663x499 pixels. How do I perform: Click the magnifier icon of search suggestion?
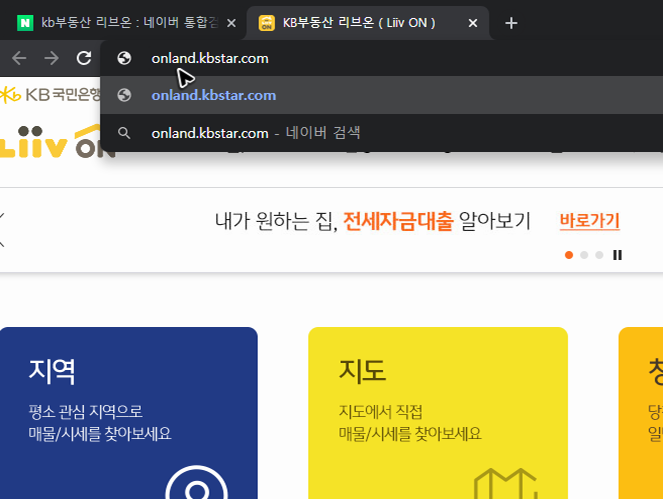tap(124, 133)
